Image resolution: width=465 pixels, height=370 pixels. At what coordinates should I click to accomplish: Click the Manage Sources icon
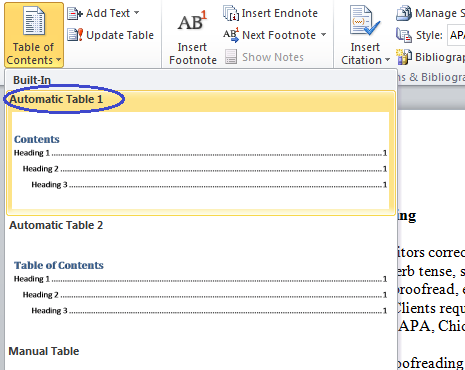(404, 13)
